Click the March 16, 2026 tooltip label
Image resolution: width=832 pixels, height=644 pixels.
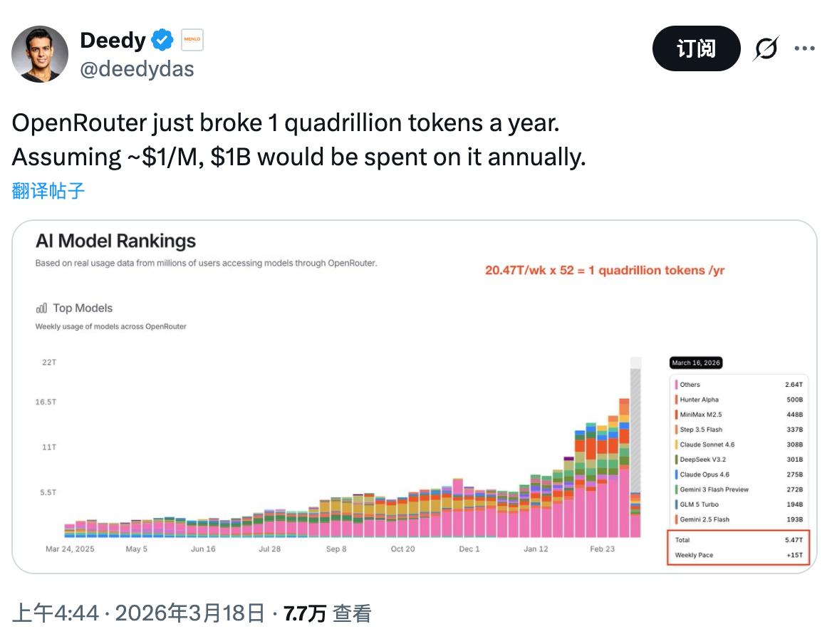coord(696,363)
